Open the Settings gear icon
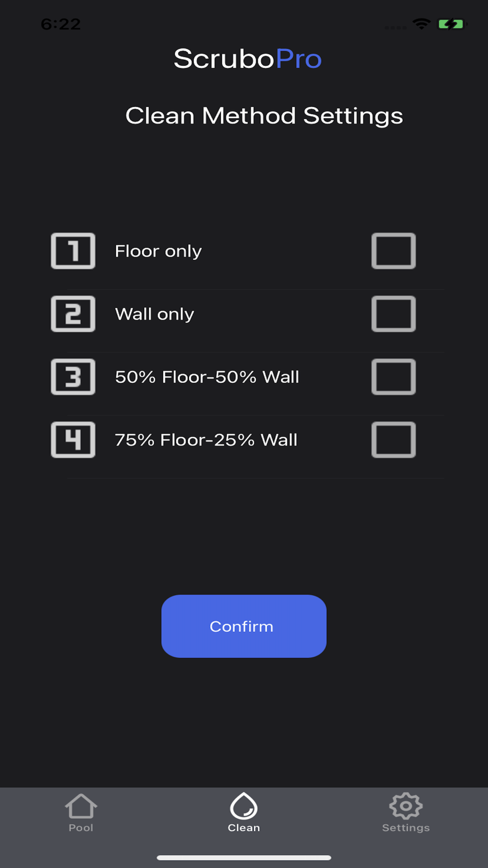Image resolution: width=488 pixels, height=868 pixels. click(x=406, y=806)
